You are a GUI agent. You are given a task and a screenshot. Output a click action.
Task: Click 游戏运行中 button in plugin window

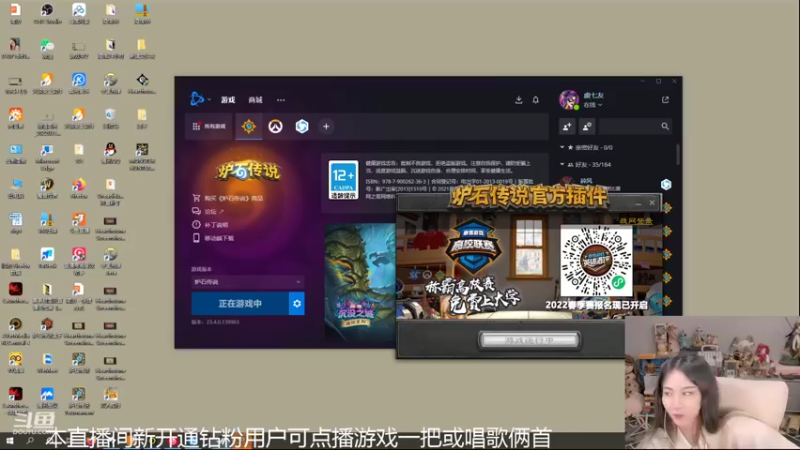[x=529, y=340]
